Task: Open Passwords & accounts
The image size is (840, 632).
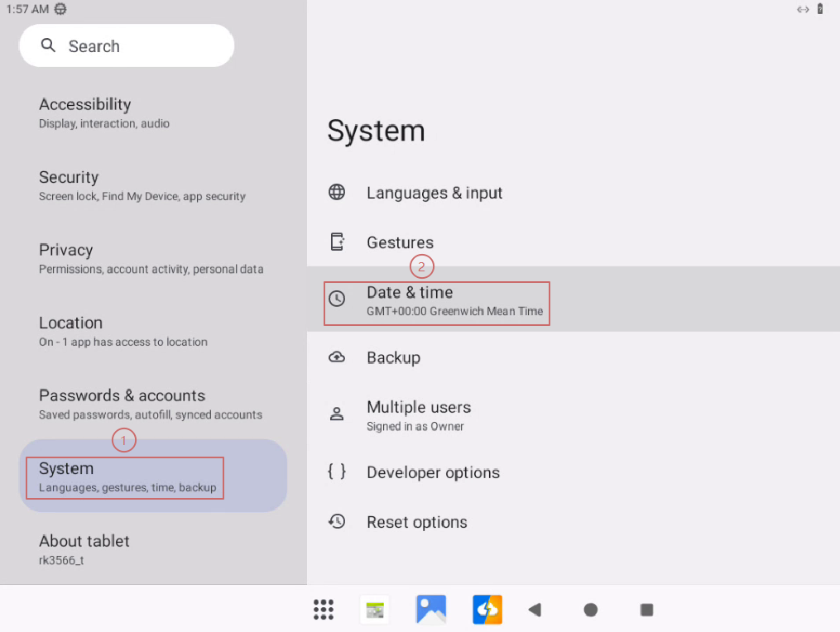Action: tap(122, 404)
